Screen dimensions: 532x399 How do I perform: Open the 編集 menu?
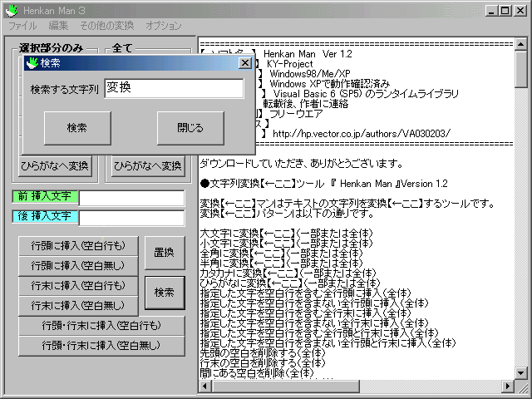click(x=58, y=26)
